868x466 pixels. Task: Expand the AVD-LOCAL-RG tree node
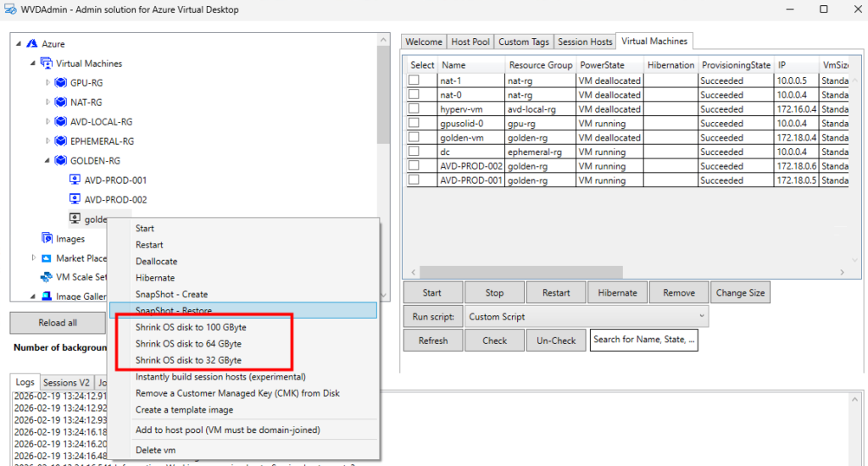[47, 122]
